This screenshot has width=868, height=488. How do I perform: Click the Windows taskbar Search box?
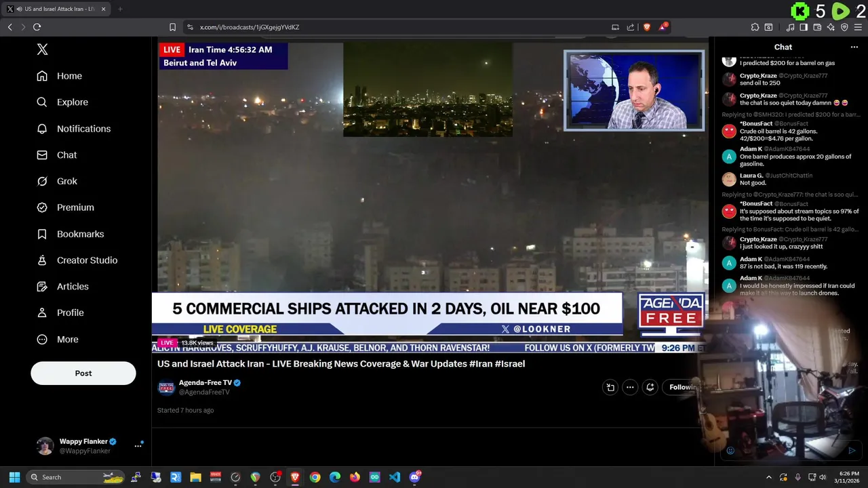pos(76,477)
